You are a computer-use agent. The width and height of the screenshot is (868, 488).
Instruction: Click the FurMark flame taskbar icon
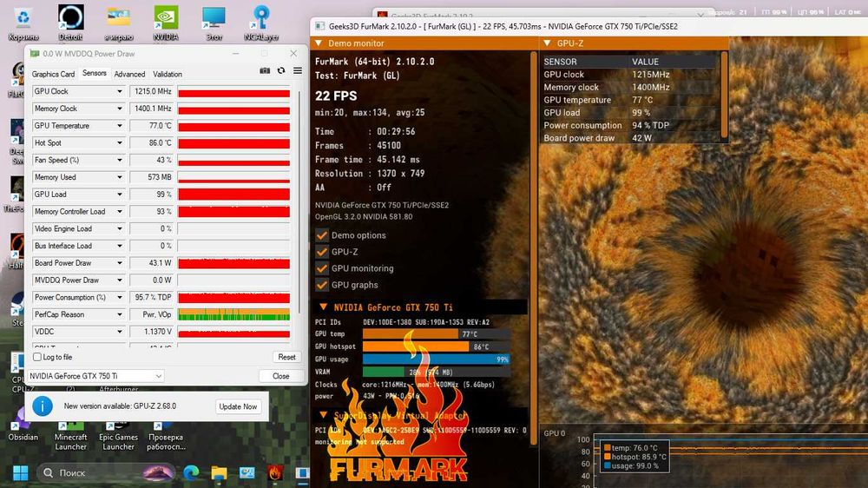(274, 472)
